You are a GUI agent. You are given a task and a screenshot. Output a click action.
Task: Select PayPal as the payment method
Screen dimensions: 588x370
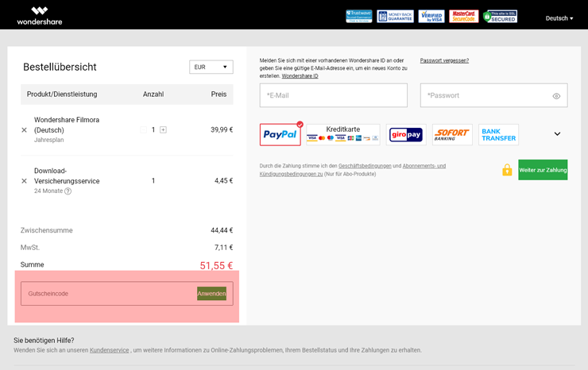pos(280,134)
